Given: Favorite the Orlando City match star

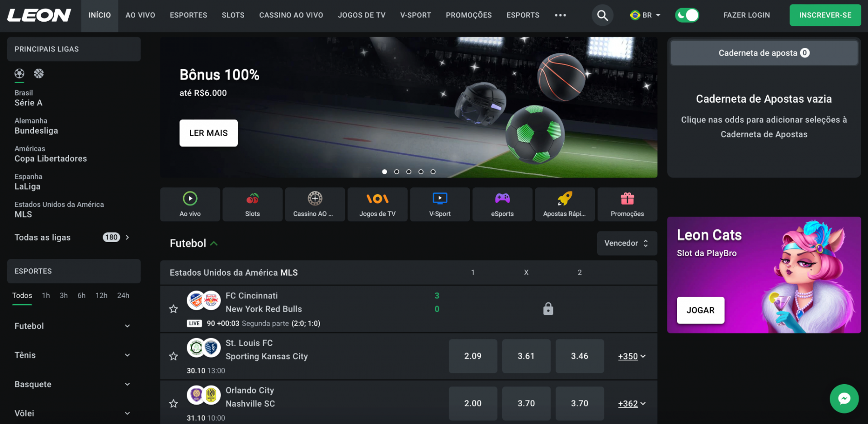Looking at the screenshot, I should click(173, 404).
